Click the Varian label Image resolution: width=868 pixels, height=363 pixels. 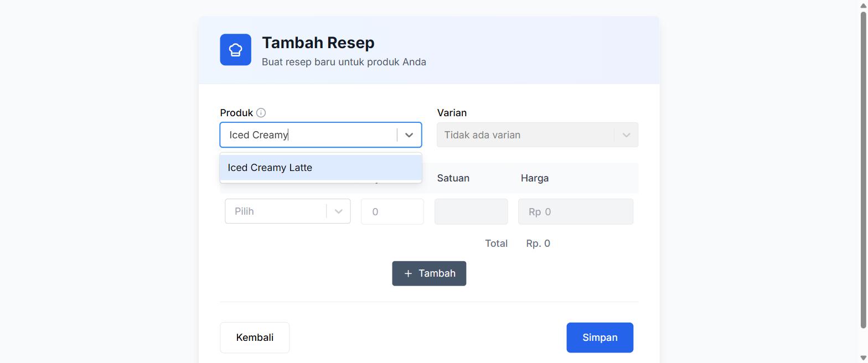pos(452,113)
